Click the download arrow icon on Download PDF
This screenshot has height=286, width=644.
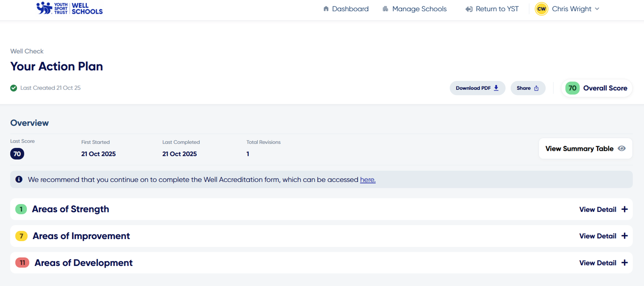coord(496,88)
